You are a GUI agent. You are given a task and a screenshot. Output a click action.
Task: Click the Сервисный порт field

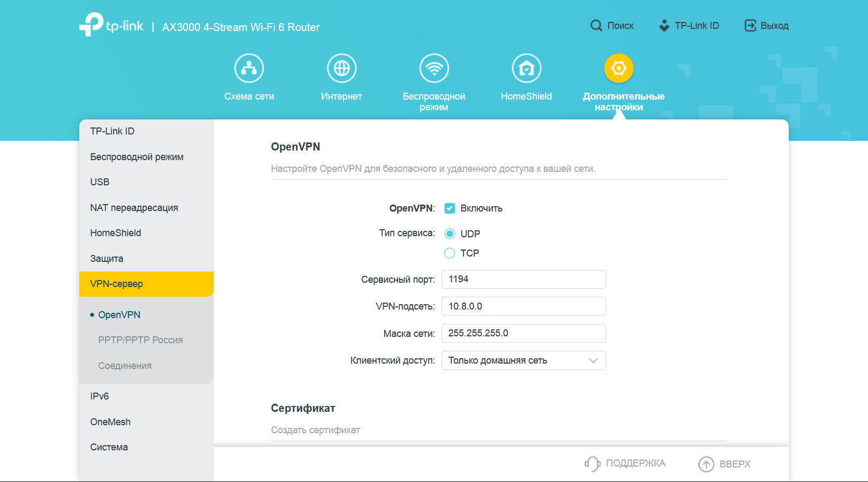click(523, 279)
